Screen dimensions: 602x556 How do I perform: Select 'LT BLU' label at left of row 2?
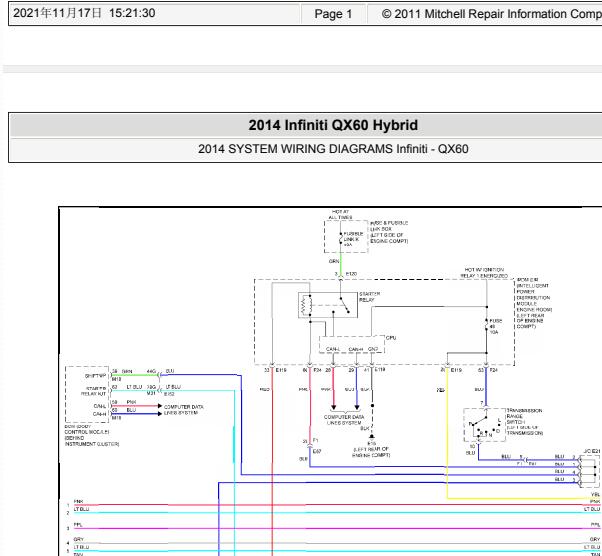[x=81, y=509]
